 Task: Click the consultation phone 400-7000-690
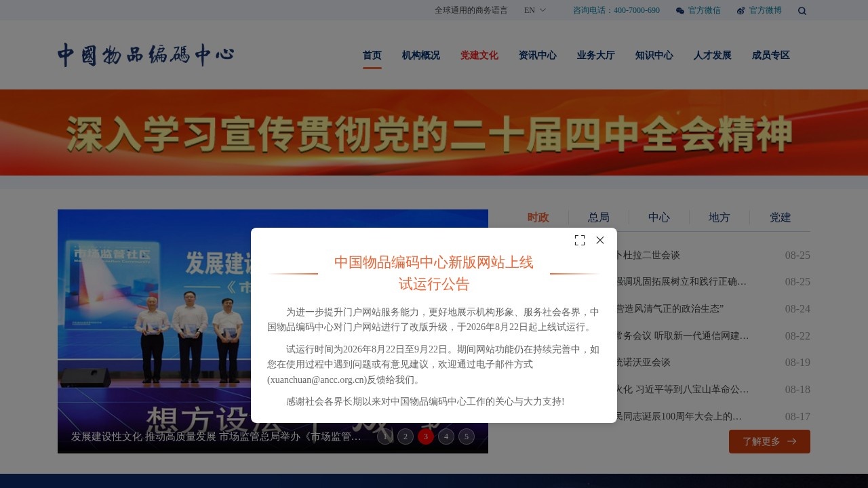pyautogui.click(x=616, y=10)
